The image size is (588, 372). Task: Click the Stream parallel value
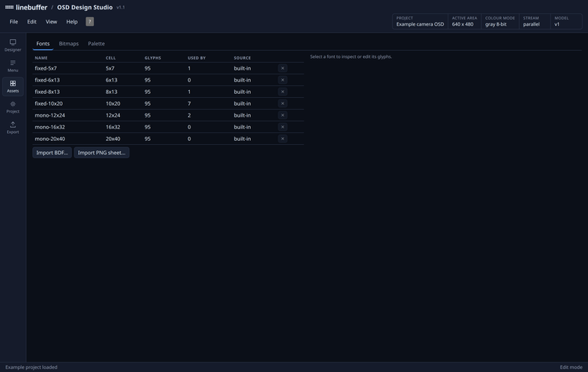(x=532, y=24)
